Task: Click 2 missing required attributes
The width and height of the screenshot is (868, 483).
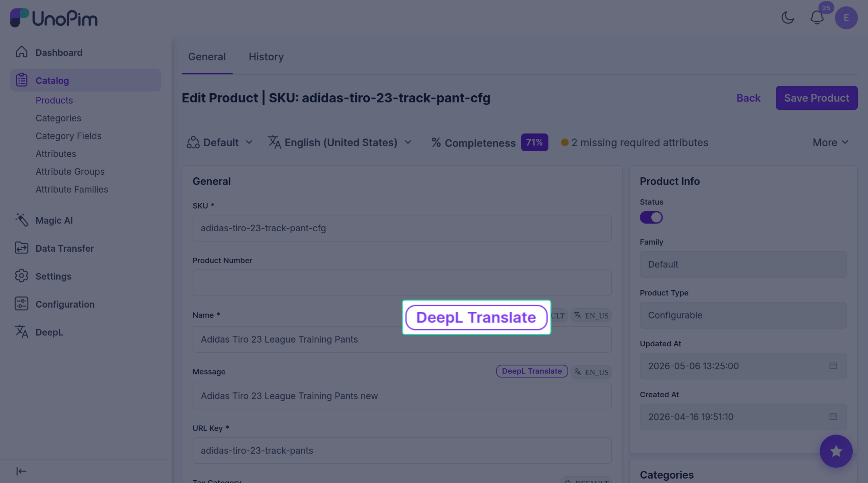Action: tap(635, 142)
